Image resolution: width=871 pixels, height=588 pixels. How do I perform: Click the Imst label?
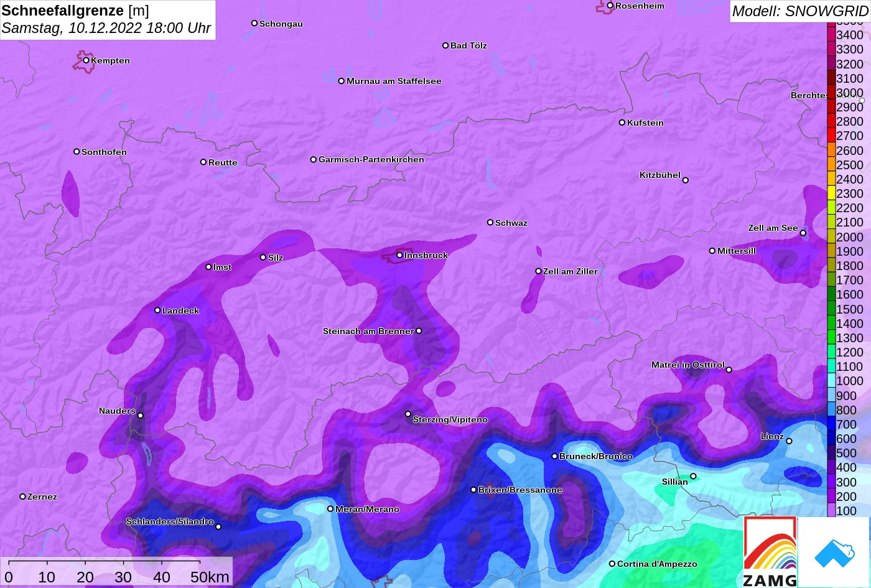point(222,267)
